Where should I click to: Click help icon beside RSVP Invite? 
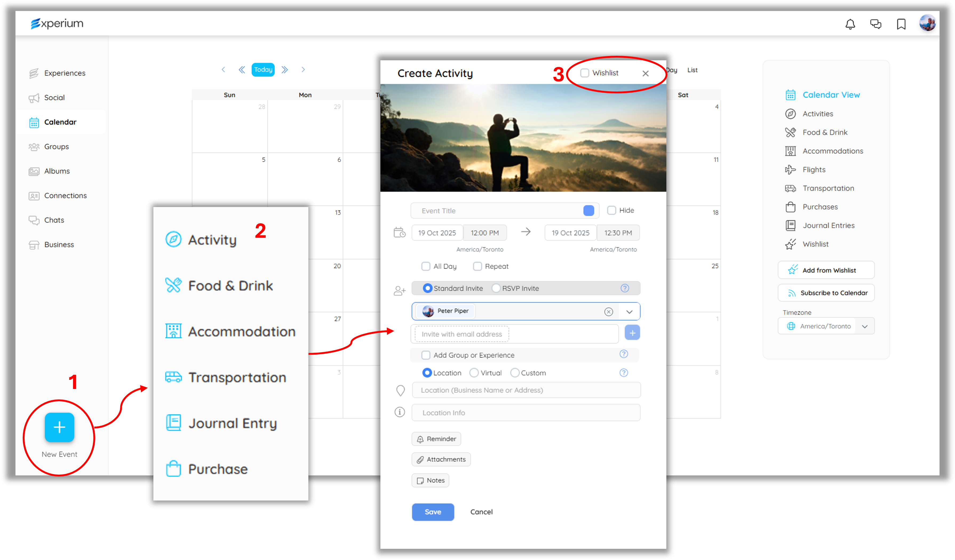624,288
